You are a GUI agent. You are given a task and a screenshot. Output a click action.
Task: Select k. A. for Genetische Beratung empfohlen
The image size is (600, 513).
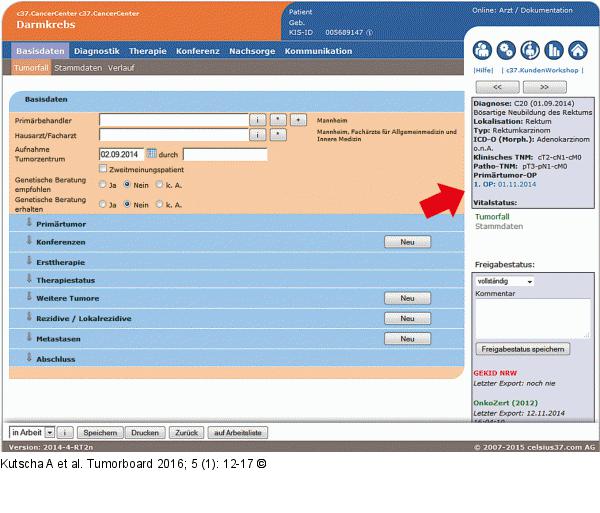159,184
